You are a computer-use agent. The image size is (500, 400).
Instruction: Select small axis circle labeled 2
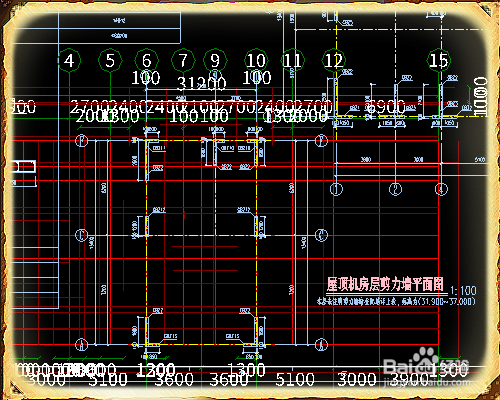tap(395, 189)
